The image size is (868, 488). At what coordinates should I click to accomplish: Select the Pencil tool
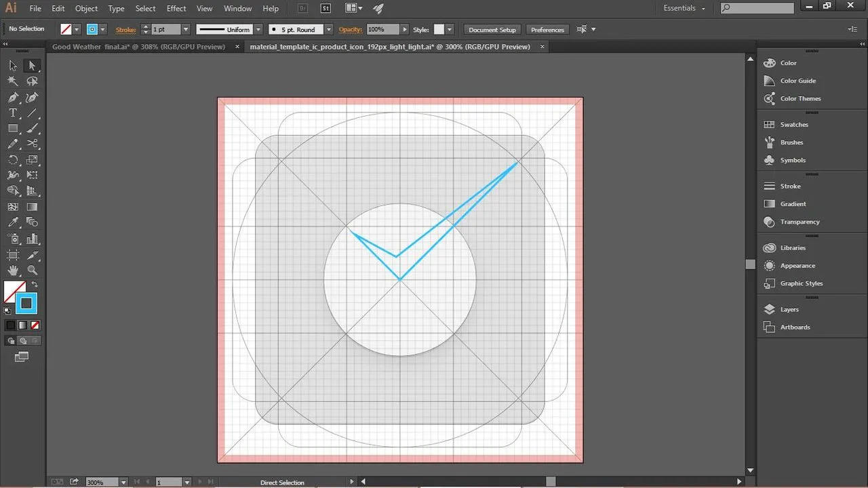click(13, 144)
